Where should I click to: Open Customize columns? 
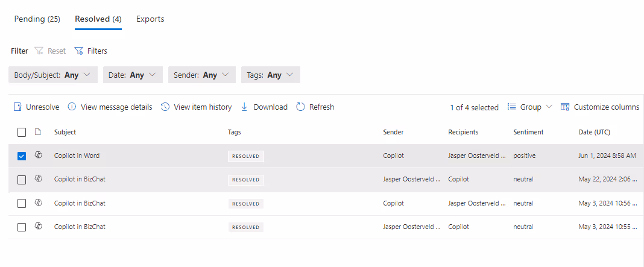[x=600, y=107]
